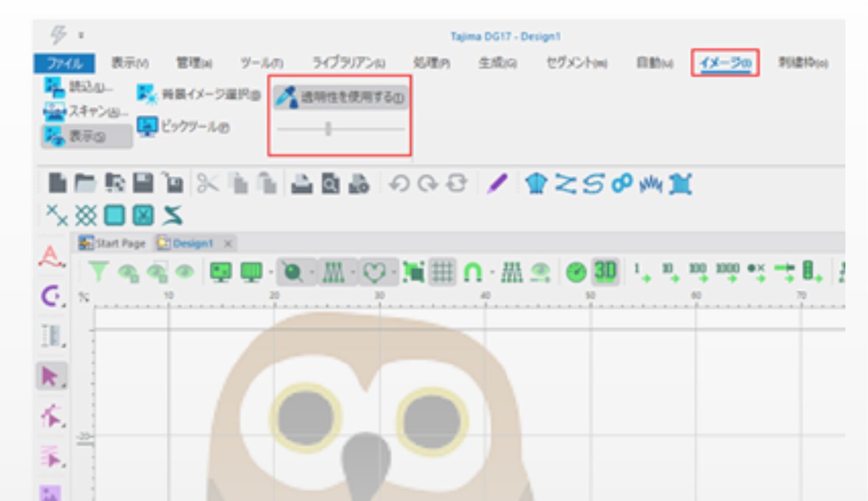Close the Design1 tab
The height and width of the screenshot is (501, 868).
coord(228,244)
